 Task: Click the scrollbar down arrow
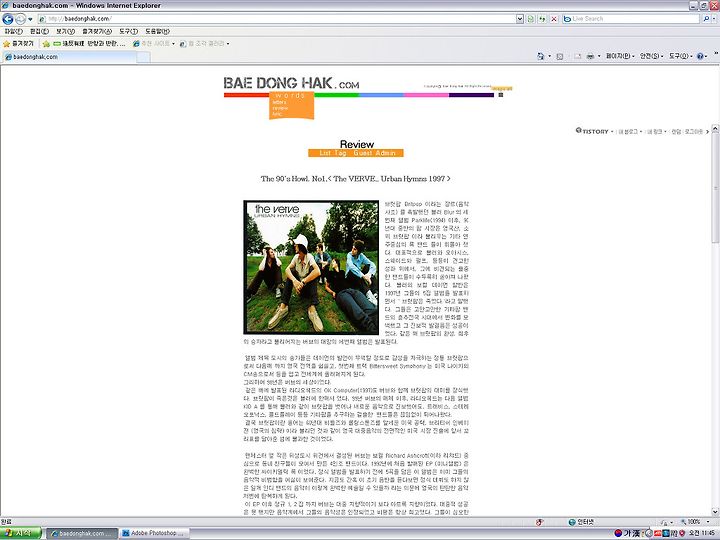point(715,512)
